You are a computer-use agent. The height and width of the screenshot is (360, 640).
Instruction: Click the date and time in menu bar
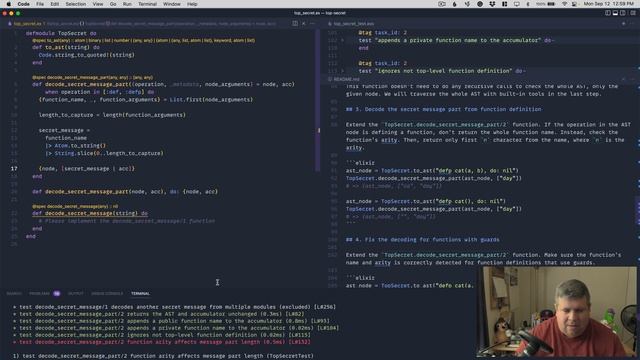pos(609,4)
